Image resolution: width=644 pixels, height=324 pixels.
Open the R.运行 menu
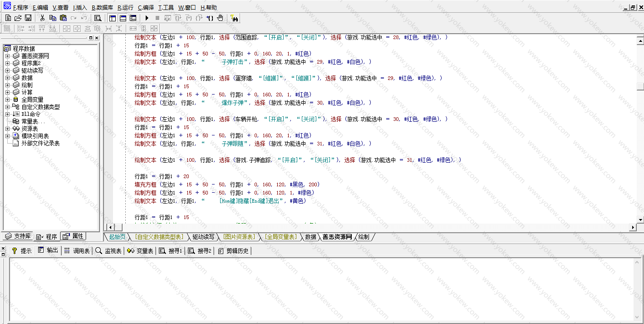tap(125, 8)
